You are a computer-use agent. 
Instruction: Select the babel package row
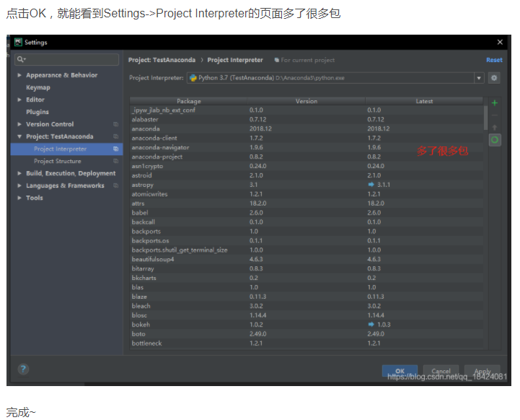pos(307,213)
